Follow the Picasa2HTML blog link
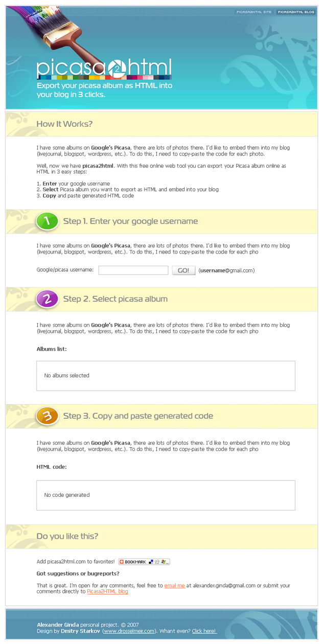This screenshot has height=644, width=322. pos(107,591)
